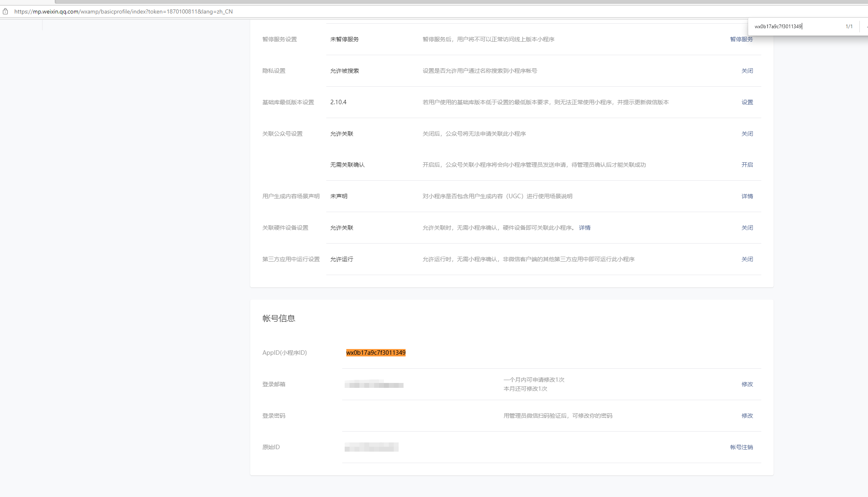Viewport: 868px width, 497px height.
Task: Click the blurred 登录邮箱 value
Action: 374,384
